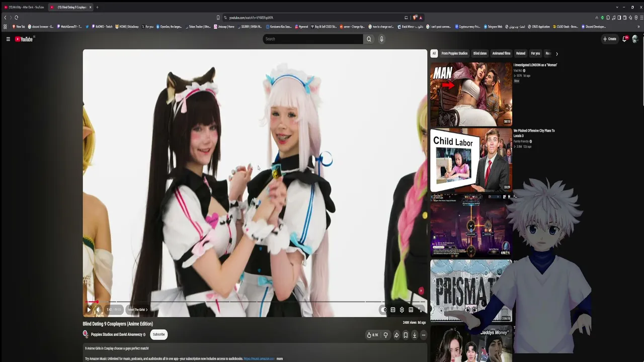Open the 'Discord Developer' bookmark

(x=594, y=27)
